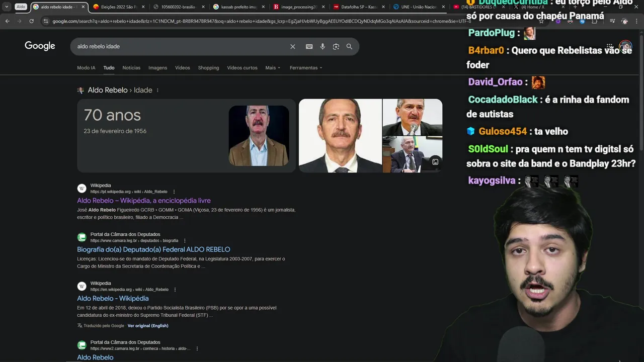Image resolution: width=644 pixels, height=362 pixels.
Task: Close the kassab prefeito tab
Action: click(x=263, y=7)
